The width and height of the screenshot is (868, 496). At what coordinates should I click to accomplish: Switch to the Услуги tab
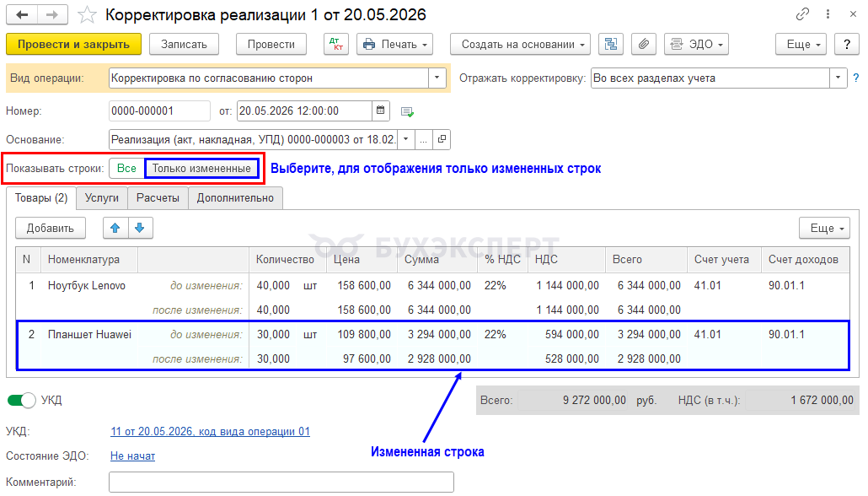click(x=102, y=198)
